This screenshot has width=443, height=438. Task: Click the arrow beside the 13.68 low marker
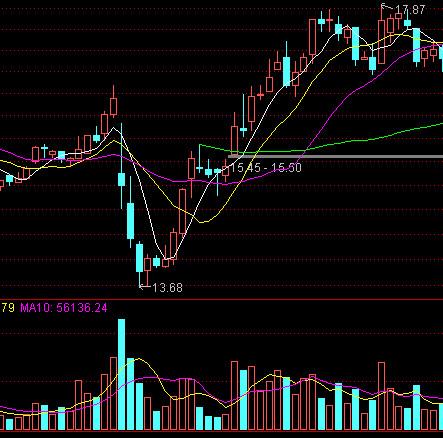pyautogui.click(x=145, y=286)
